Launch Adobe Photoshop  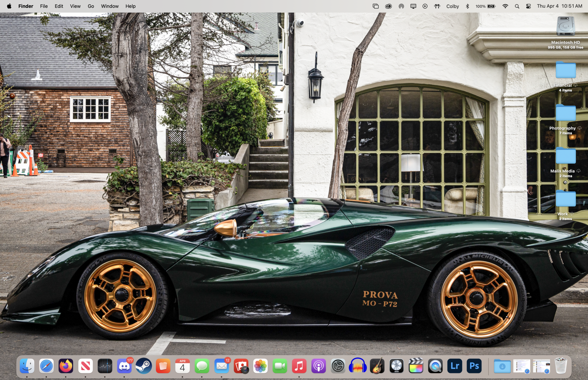tap(474, 366)
